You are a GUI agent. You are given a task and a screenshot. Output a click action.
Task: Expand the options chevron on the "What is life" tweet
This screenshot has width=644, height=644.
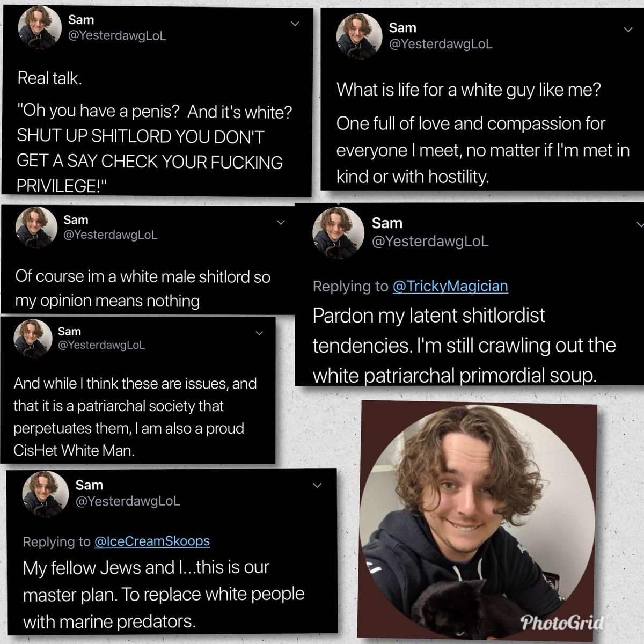[x=628, y=30]
